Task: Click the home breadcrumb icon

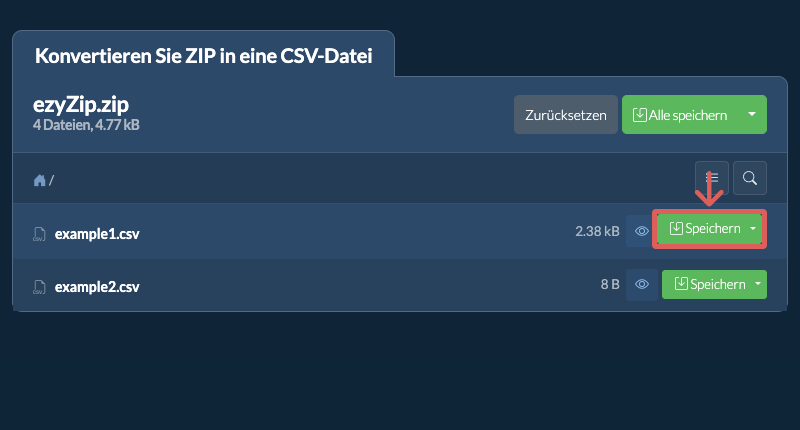Action: [x=39, y=181]
